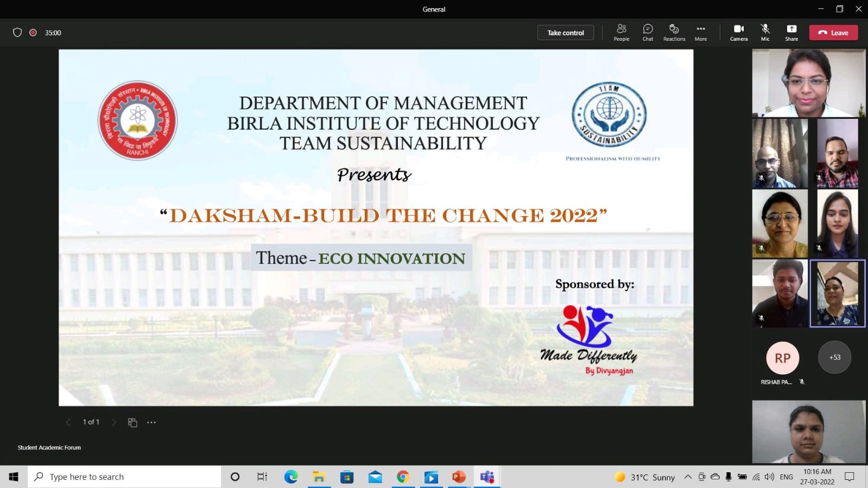
Task: Open Google Chrome from the taskbar
Action: pyautogui.click(x=403, y=477)
